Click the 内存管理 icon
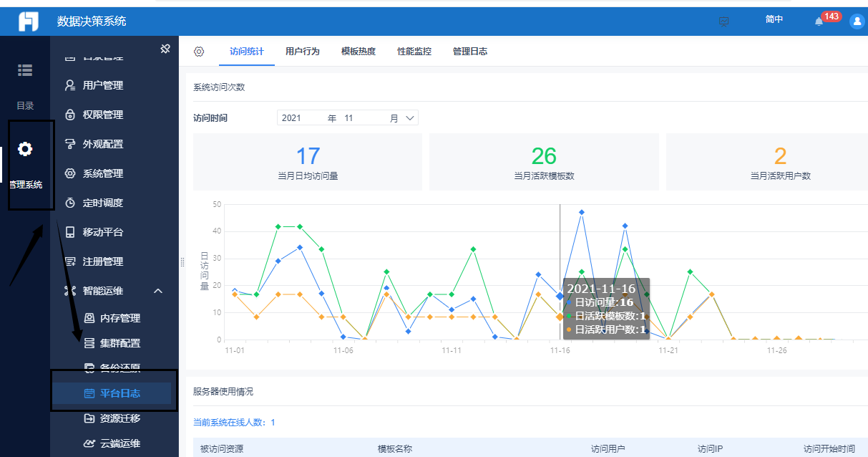The width and height of the screenshot is (868, 457). (89, 318)
